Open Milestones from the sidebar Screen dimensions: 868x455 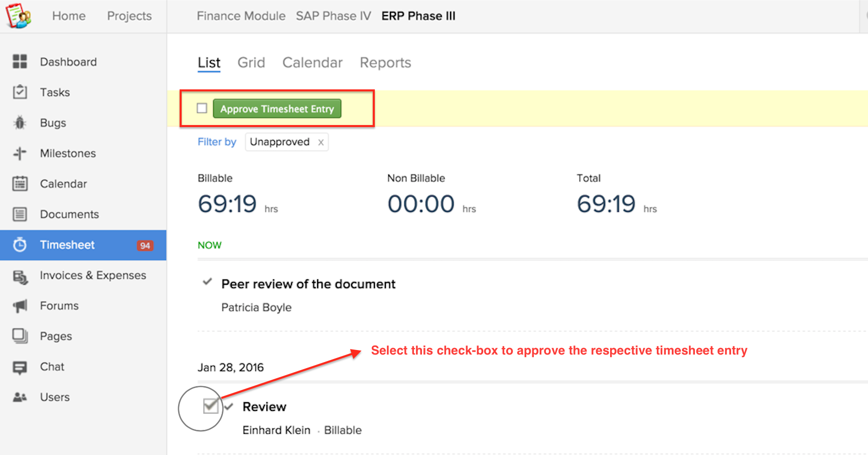(68, 154)
